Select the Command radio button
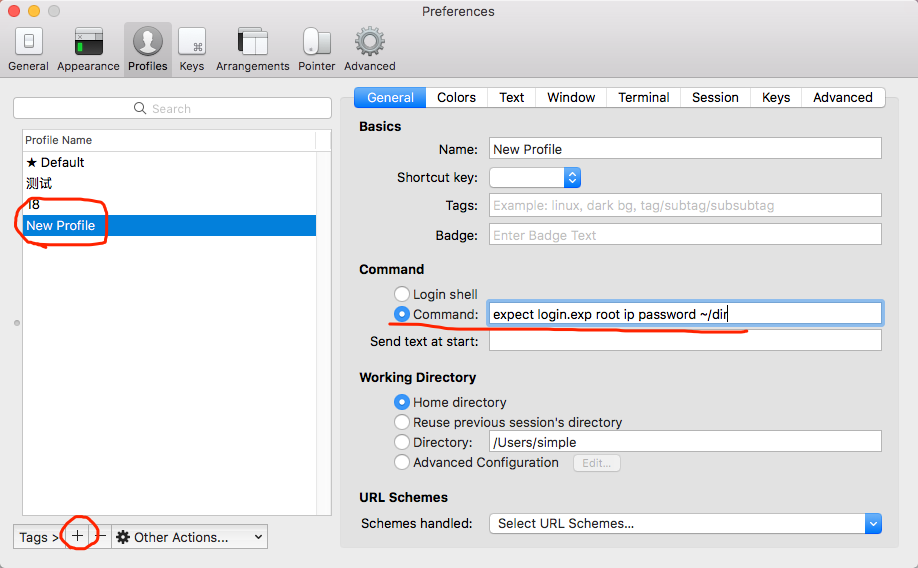 point(402,314)
